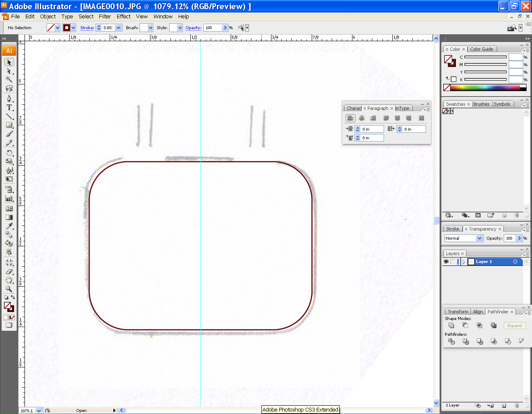Screen dimensions: 532x414
Task: Pick the Magic Wand tool
Action: pyautogui.click(x=9, y=79)
